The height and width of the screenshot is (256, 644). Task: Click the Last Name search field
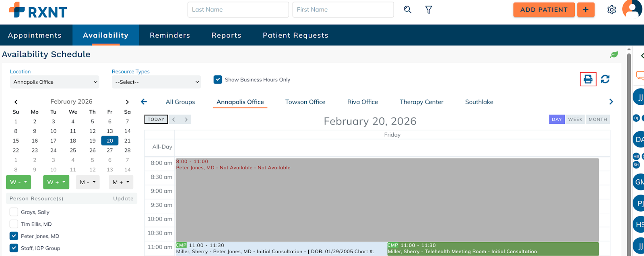(238, 10)
